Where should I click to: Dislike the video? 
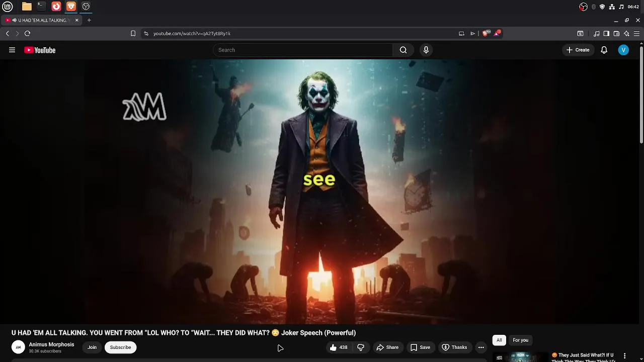coord(361,347)
